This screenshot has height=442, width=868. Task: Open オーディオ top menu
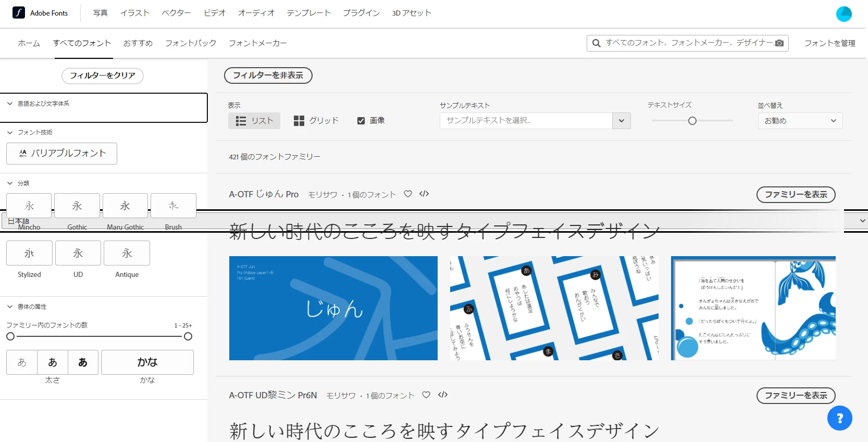[256, 13]
